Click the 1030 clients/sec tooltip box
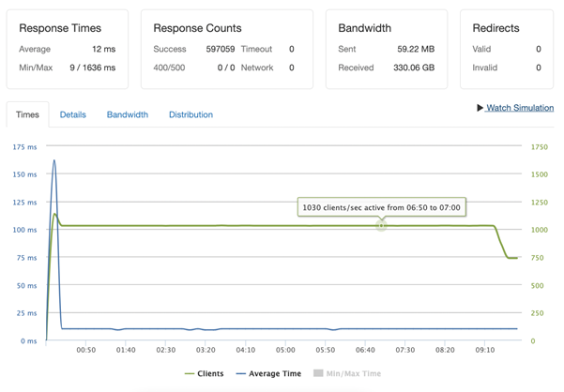564x392 pixels. point(381,207)
